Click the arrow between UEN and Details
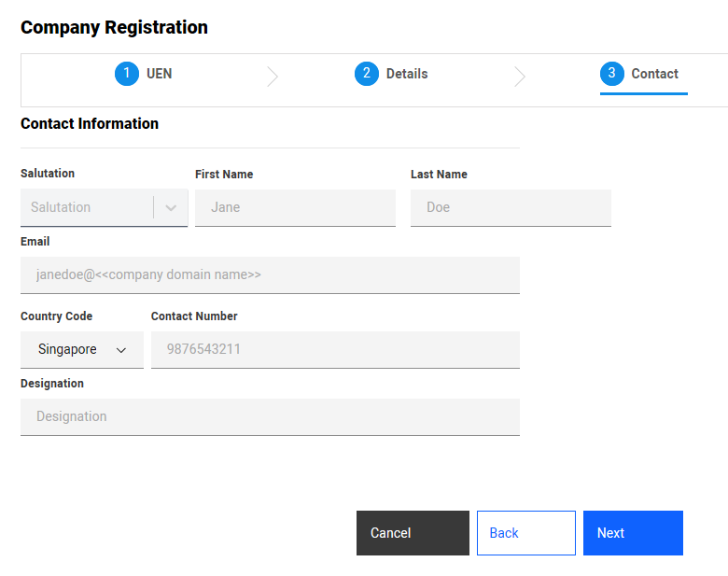This screenshot has height=576, width=728. point(272,77)
